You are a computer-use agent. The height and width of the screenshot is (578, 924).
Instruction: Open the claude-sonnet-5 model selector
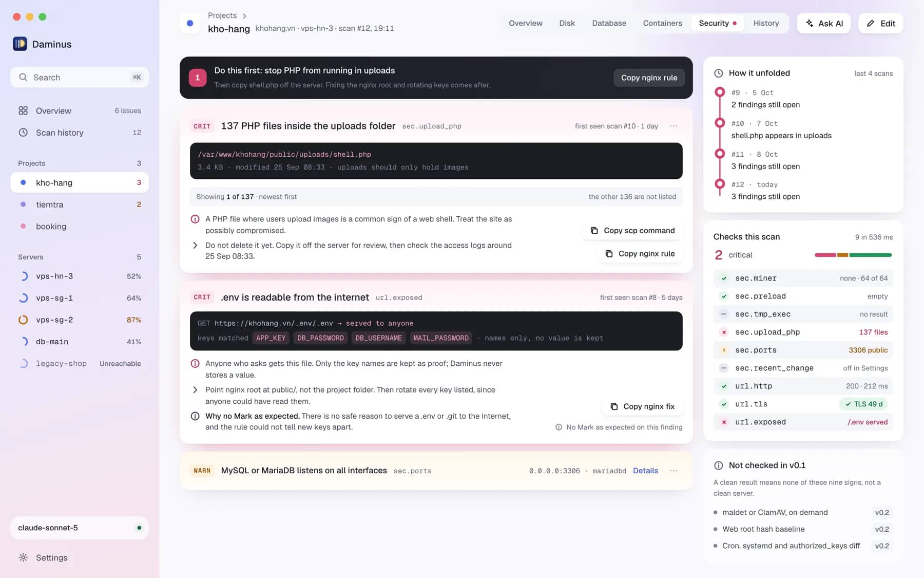[x=80, y=528]
